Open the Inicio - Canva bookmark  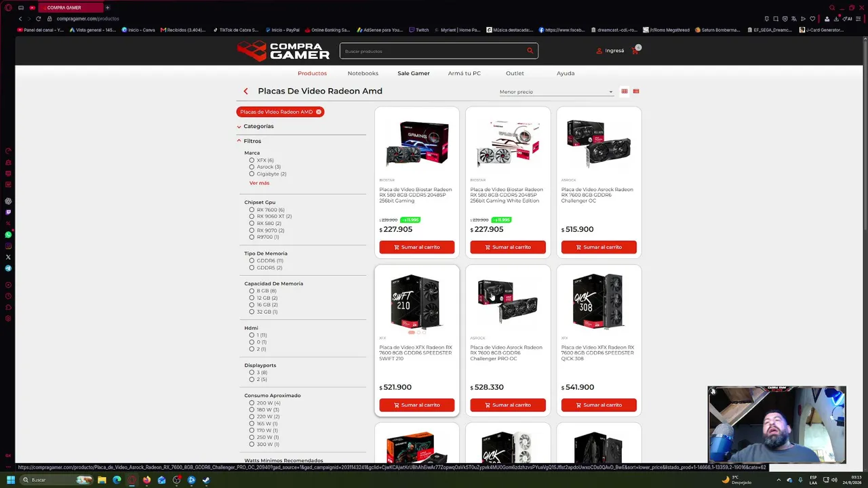(x=138, y=30)
